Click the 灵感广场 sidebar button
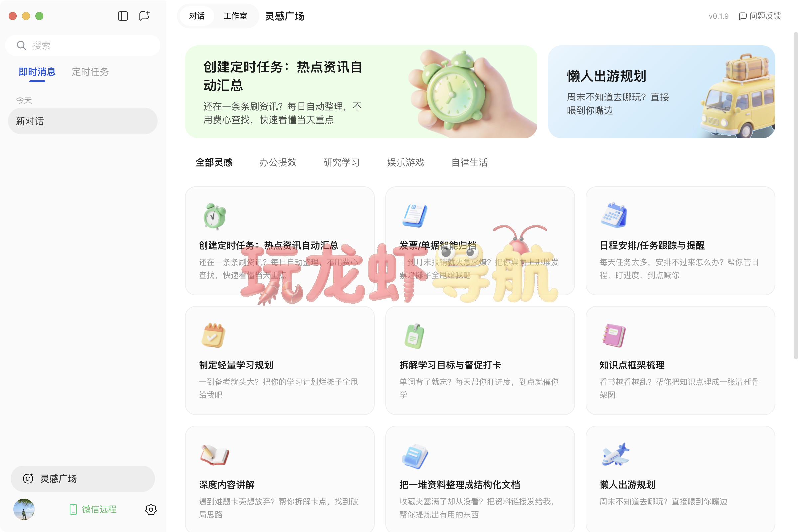The width and height of the screenshot is (798, 532). coord(83,479)
